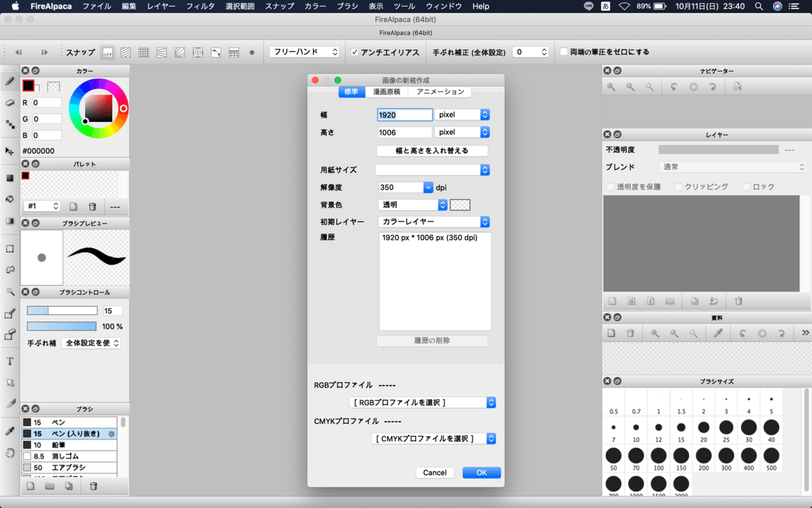Open the 背景色 透明 dropdown
This screenshot has width=812, height=508.
click(x=413, y=205)
